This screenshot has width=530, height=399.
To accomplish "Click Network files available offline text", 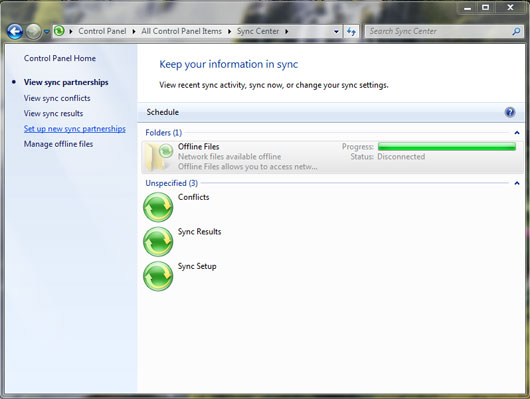I will click(x=230, y=157).
